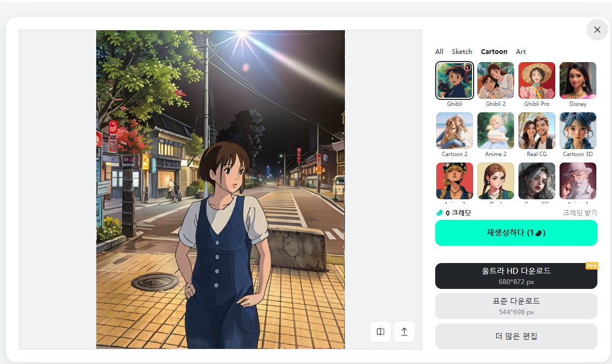Click the Pro badge on HD download
This screenshot has width=612, height=364.
tap(591, 266)
